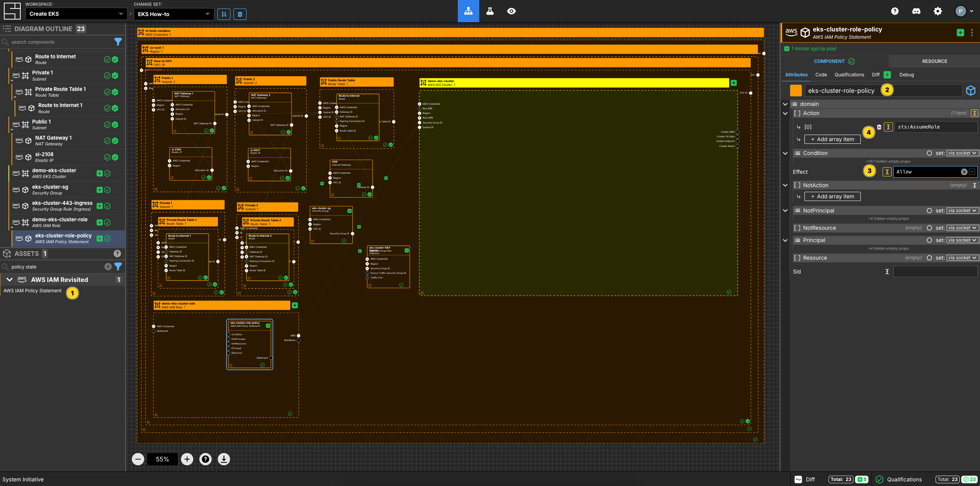Expand the Principal section expander
The image size is (980, 486).
786,240
